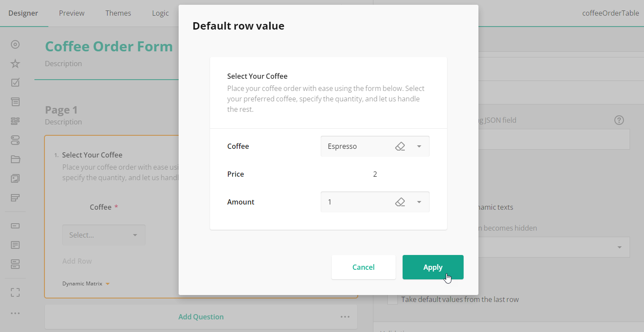Select the Checkboxes question type icon

point(15,82)
